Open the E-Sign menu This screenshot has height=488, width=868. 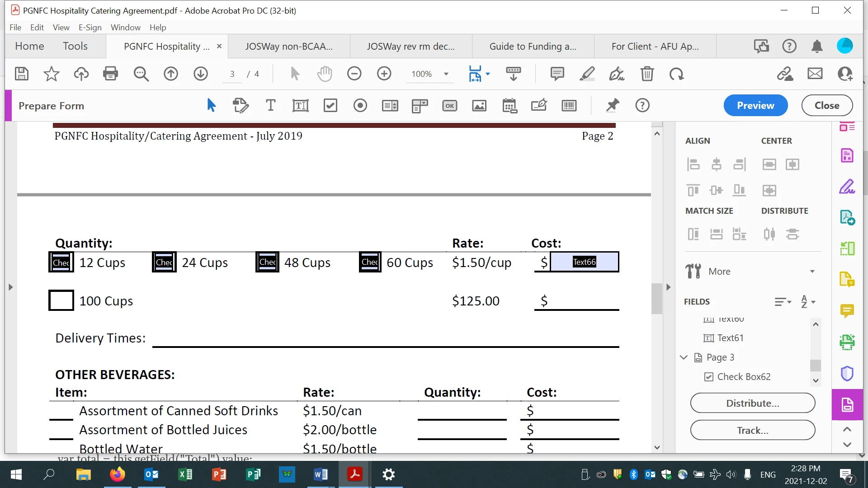pos(90,27)
